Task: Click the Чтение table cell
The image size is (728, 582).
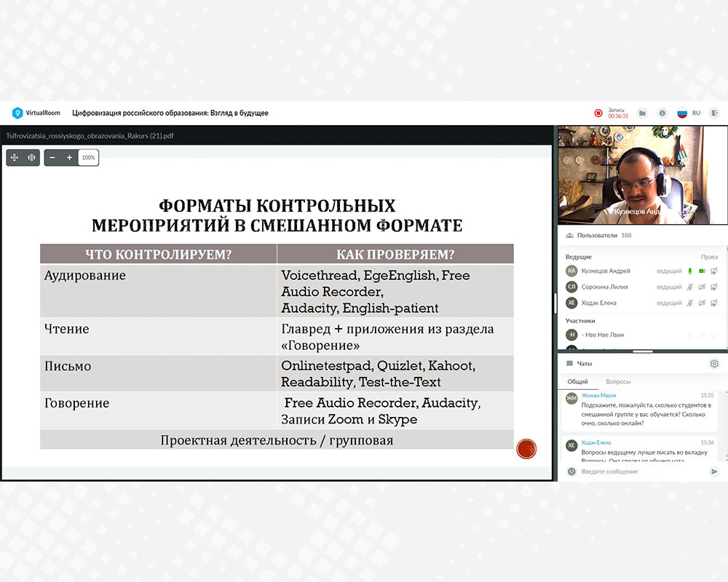Action: (158, 337)
